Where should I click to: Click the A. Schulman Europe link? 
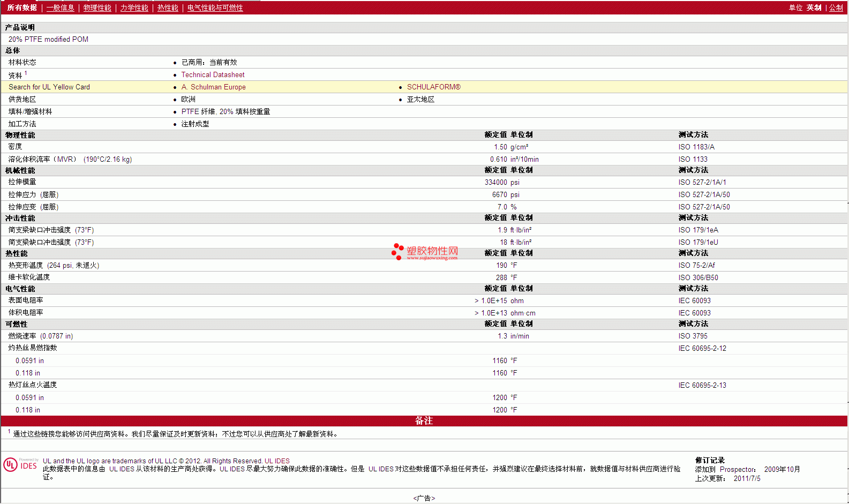[x=213, y=87]
